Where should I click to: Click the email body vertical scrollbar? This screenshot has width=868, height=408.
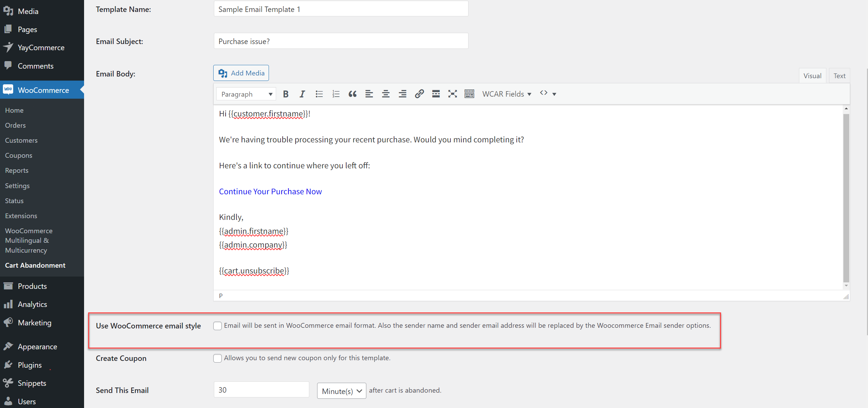(x=846, y=198)
